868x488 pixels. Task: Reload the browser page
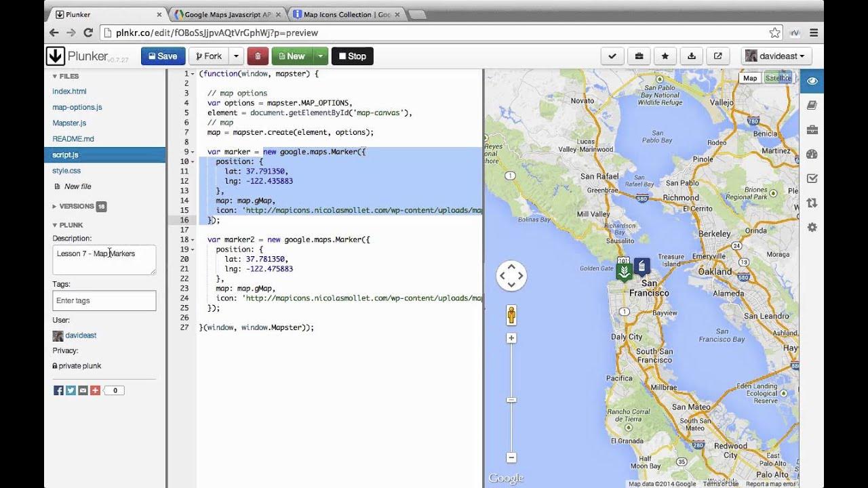click(x=88, y=33)
